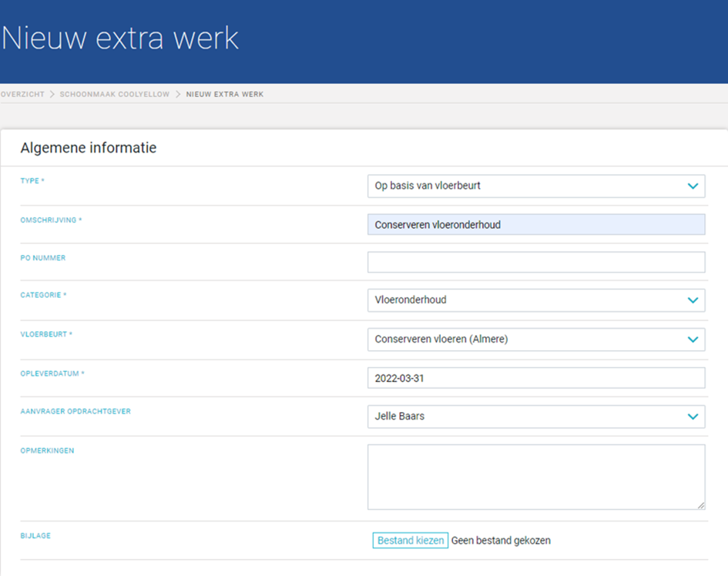Click the 'Bestand kiezen' button
Image resolution: width=728 pixels, height=576 pixels.
click(x=411, y=541)
